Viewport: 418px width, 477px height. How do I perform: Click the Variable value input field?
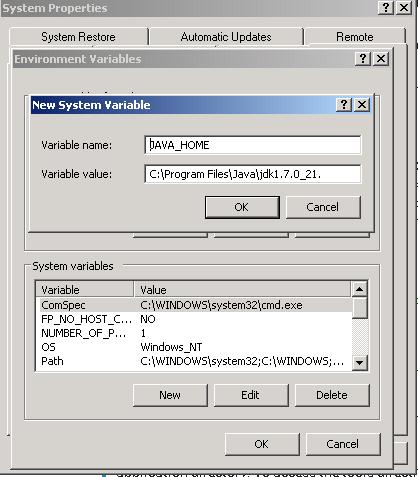[253, 174]
